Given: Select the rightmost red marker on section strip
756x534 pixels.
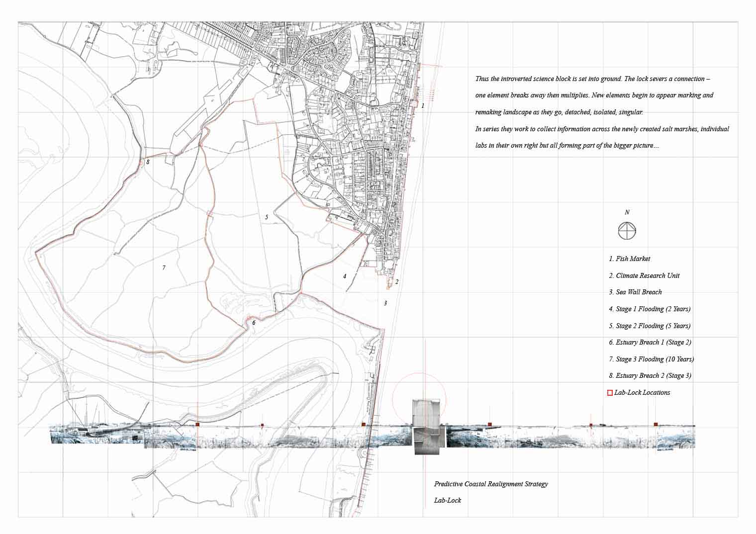Looking at the screenshot, I should point(656,424).
